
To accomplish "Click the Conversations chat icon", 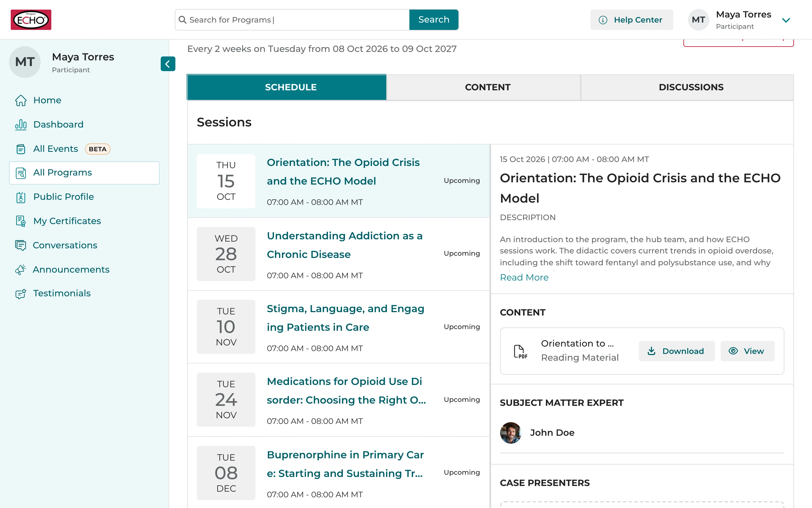I will click(x=21, y=245).
